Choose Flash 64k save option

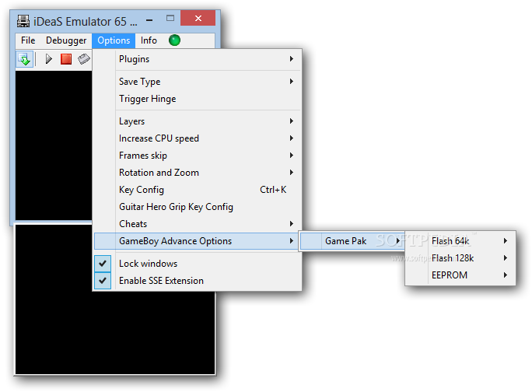coord(460,241)
